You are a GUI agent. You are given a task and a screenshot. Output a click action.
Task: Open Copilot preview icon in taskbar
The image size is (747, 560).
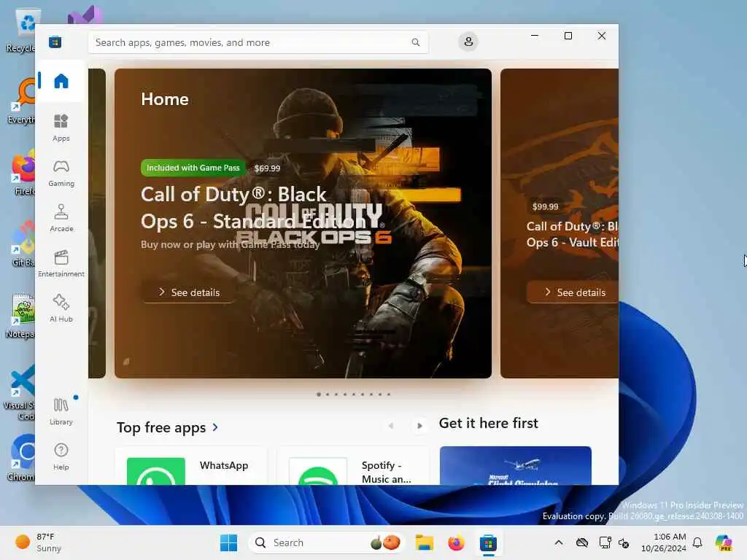724,542
